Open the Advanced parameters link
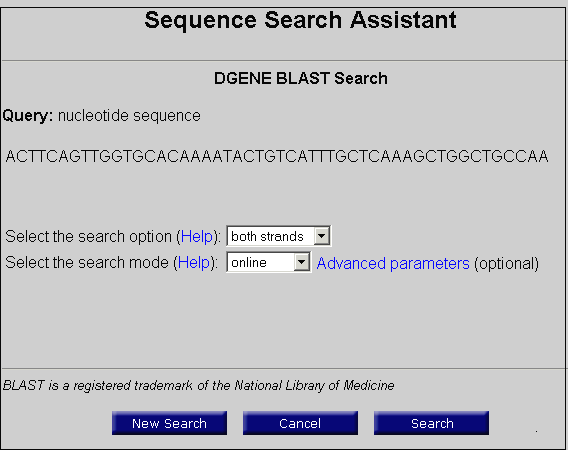The image size is (568, 450). coord(393,263)
